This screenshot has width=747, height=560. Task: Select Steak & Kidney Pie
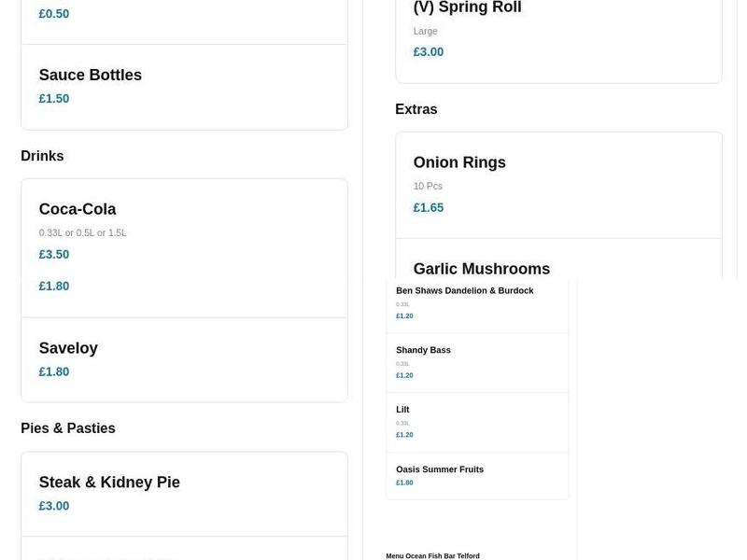pyautogui.click(x=109, y=483)
